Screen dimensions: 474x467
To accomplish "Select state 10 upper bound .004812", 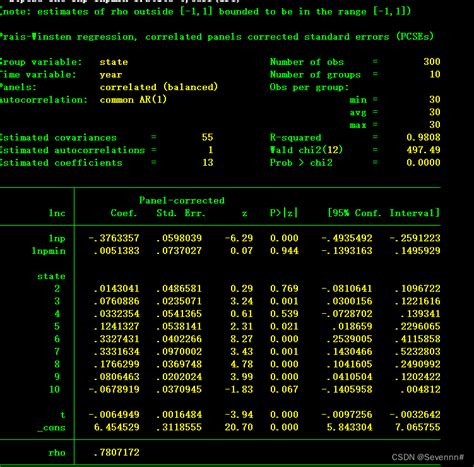I will [420, 389].
